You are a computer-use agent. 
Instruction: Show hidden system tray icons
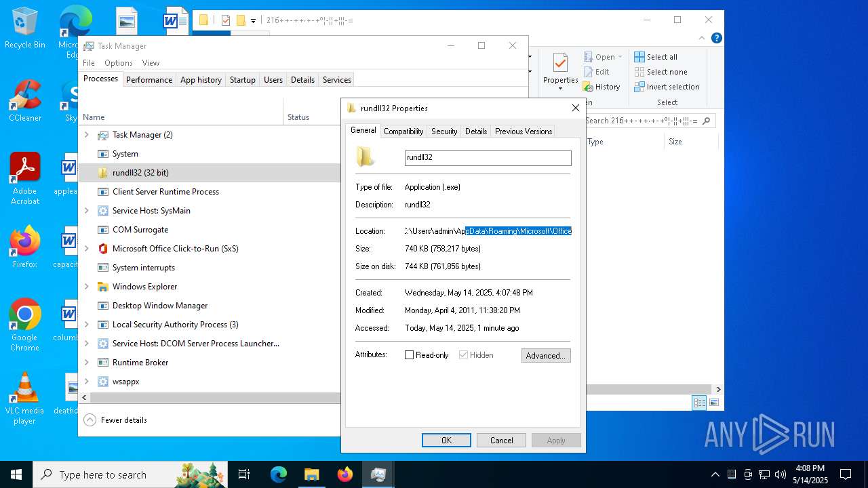click(x=715, y=474)
